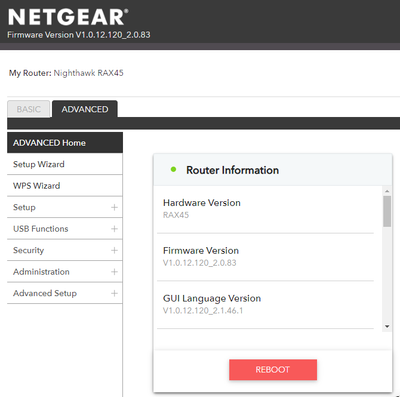Click the scrollbar up arrow in Router Information

click(x=387, y=191)
